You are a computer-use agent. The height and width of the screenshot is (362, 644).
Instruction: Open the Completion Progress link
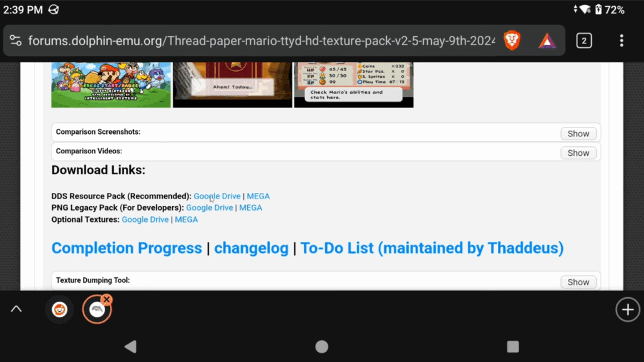(x=126, y=248)
